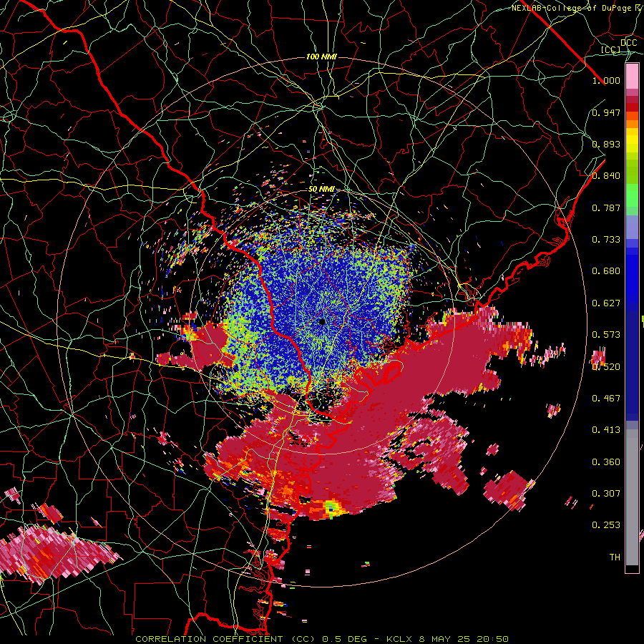The height and width of the screenshot is (644, 644).
Task: Click the '0.360' color scale value
Action: 606,462
